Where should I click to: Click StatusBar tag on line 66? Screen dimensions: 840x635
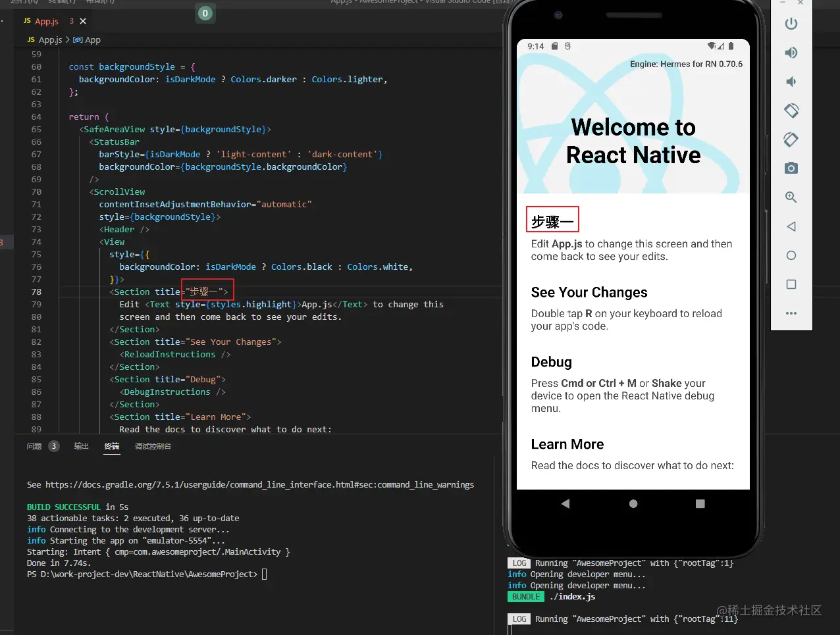click(x=117, y=142)
